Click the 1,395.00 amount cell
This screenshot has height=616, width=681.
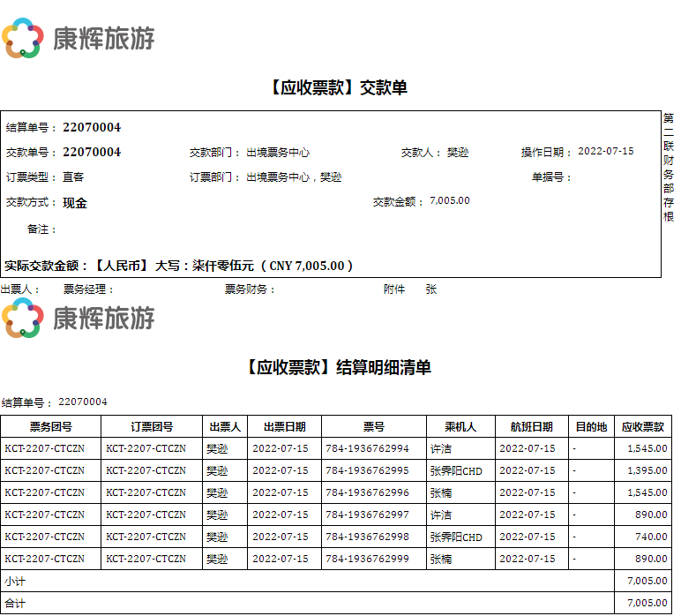[647, 470]
